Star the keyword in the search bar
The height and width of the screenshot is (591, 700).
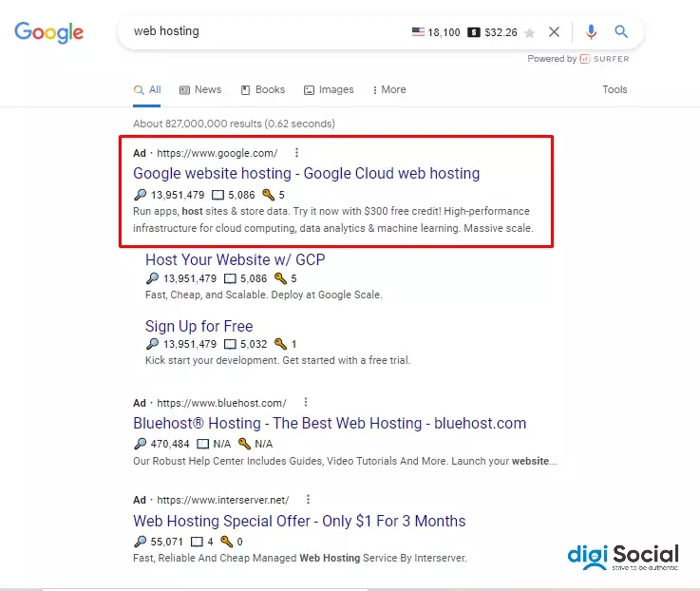click(529, 32)
